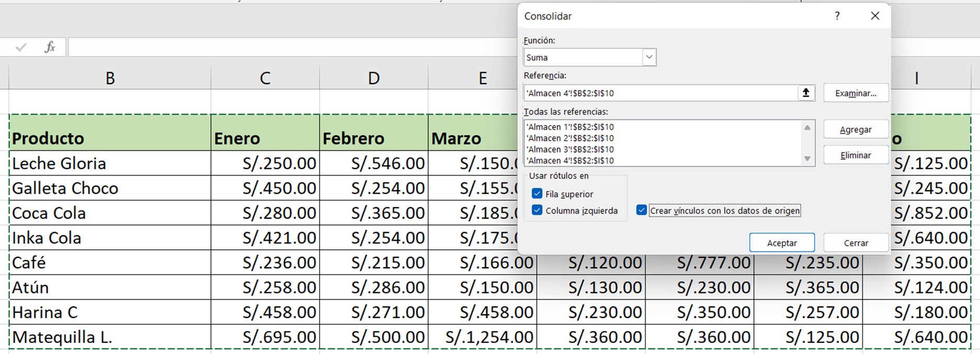Click the Agregar button
Screen dimensions: 980x354
point(855,130)
